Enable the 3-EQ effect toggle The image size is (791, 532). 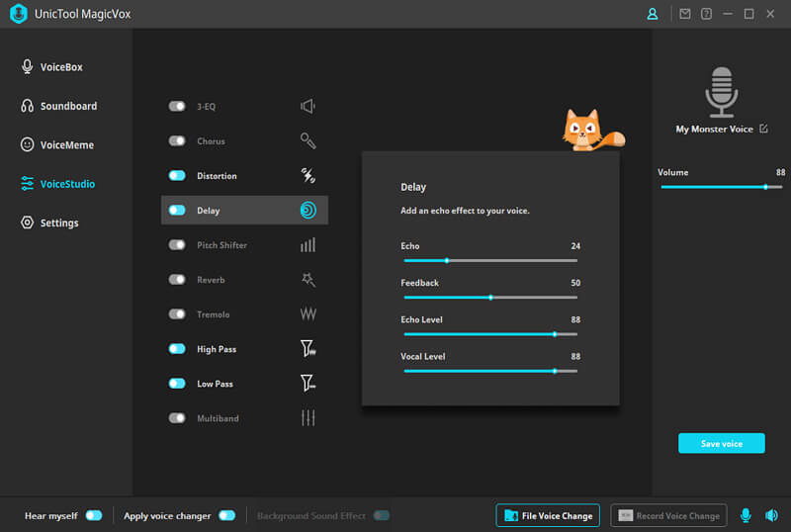(x=177, y=106)
